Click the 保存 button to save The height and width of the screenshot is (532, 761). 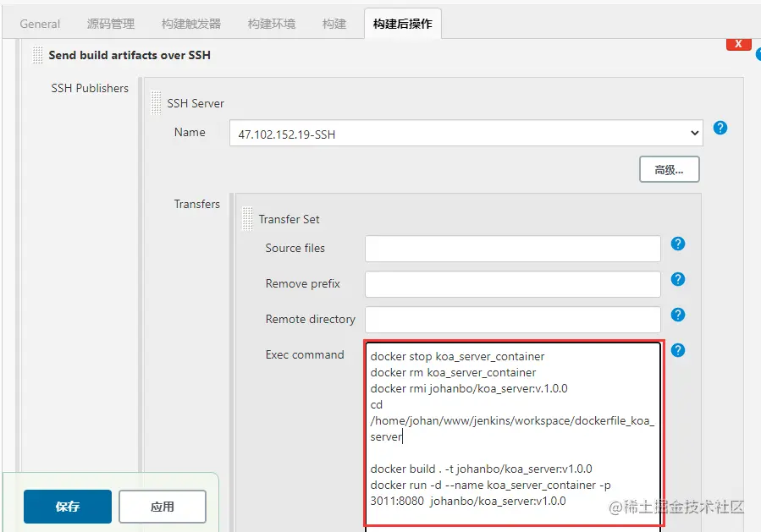pos(67,506)
